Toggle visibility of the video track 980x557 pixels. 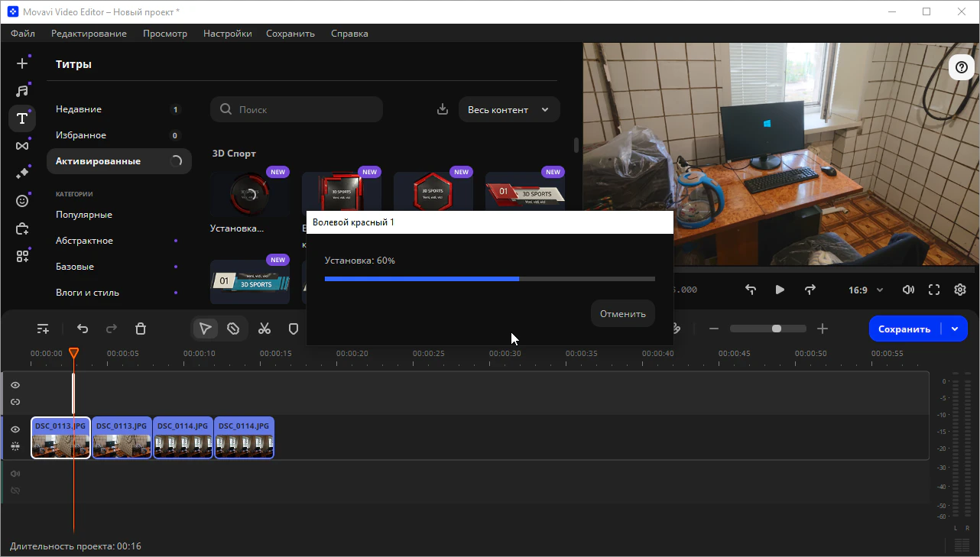15,429
